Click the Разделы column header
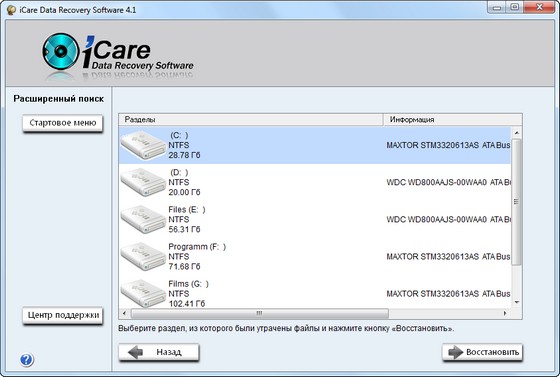Screen dimensions: 560x377 tap(251, 120)
